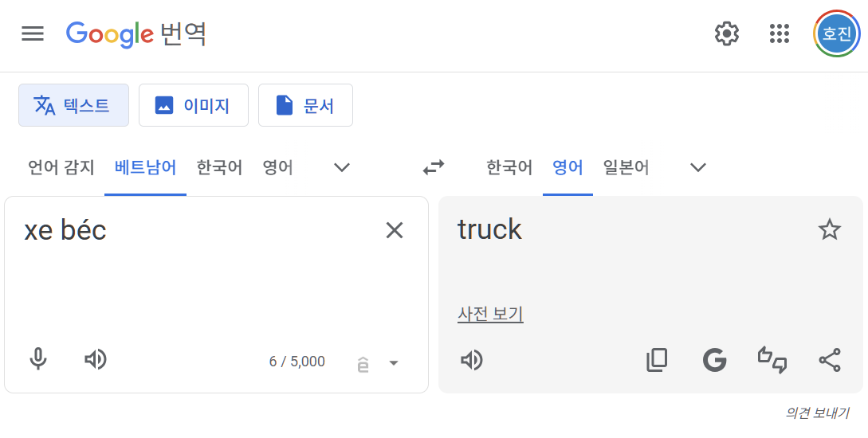Open the input tools dropdown arrow
Viewport: 868px width, 438px height.
tap(394, 363)
